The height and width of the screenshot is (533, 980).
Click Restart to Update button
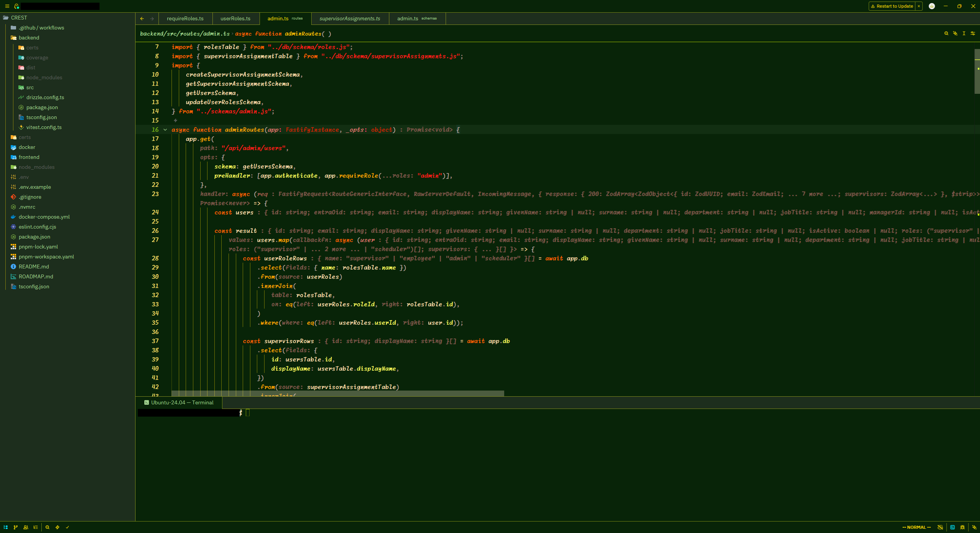point(892,6)
